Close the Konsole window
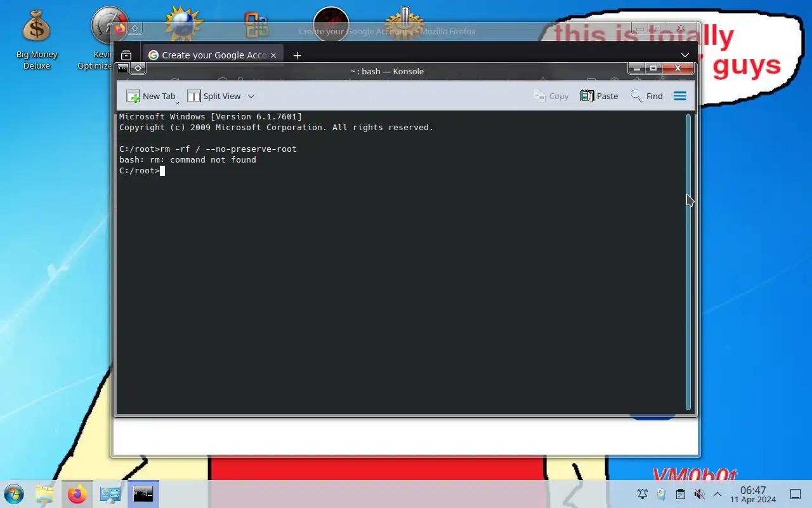The height and width of the screenshot is (508, 812). click(x=678, y=68)
